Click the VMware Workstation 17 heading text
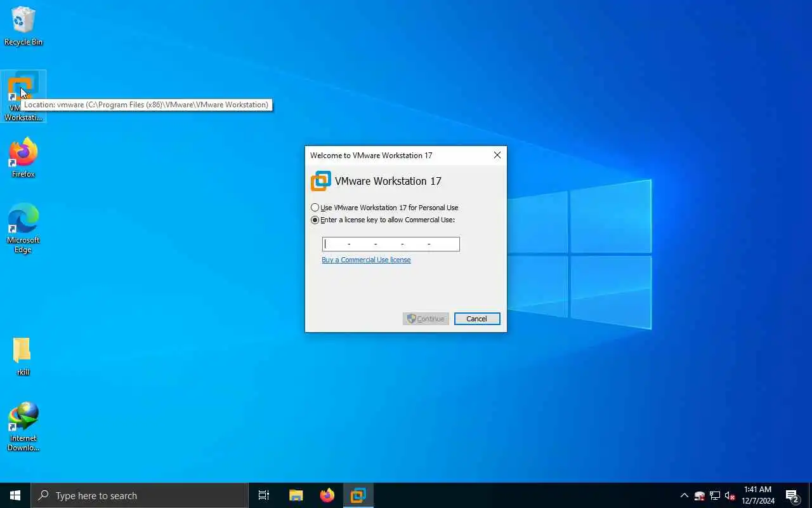Image resolution: width=812 pixels, height=508 pixels. pos(388,181)
